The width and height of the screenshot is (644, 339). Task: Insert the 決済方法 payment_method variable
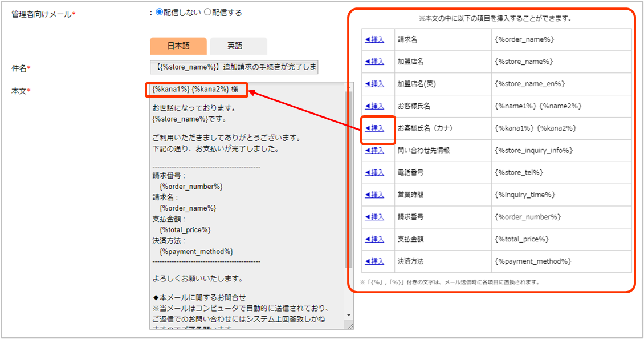pos(374,261)
